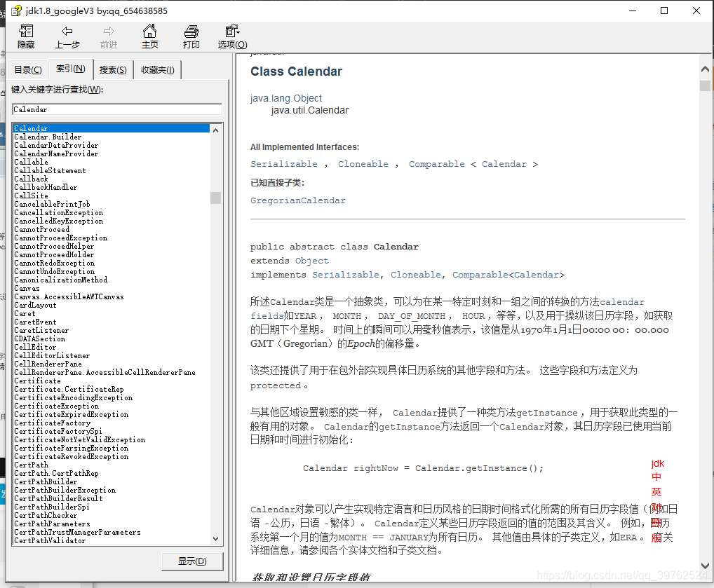Open the Options (选项) toolbar icon
The width and height of the screenshot is (714, 588).
pos(232,32)
